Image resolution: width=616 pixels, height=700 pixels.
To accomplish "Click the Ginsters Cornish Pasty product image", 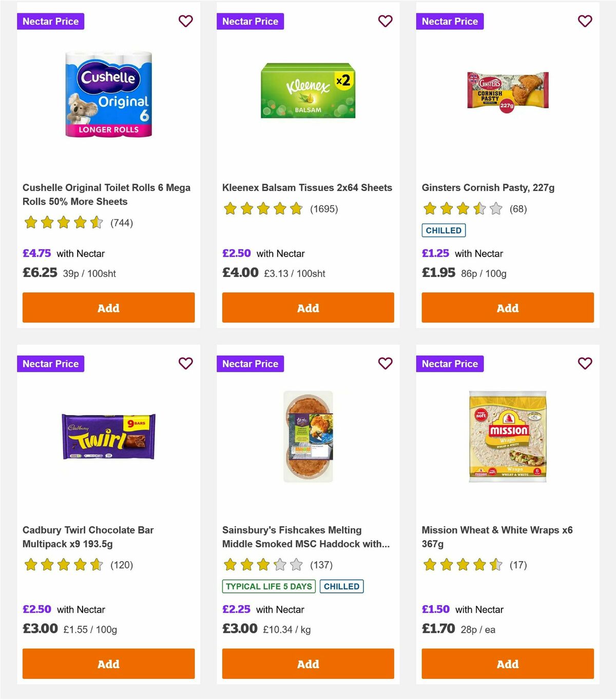I will (x=507, y=92).
